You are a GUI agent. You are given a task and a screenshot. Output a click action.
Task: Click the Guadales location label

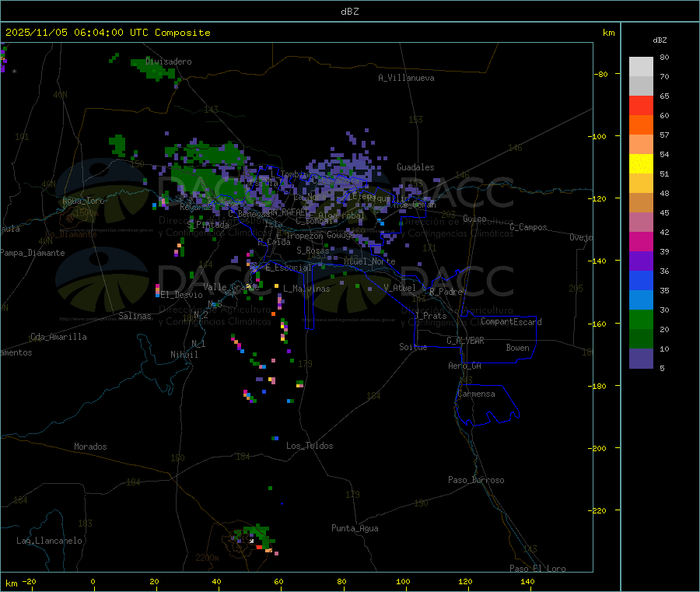tap(415, 167)
